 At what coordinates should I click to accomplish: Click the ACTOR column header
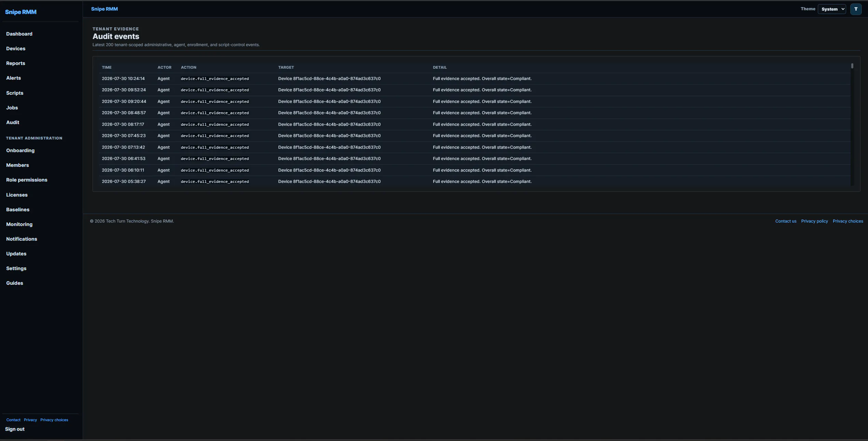164,67
